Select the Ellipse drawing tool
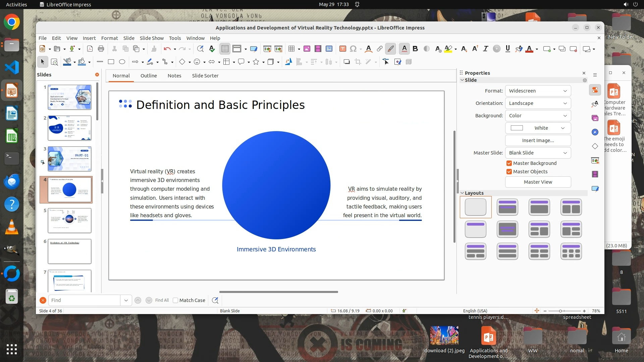 pyautogui.click(x=122, y=62)
